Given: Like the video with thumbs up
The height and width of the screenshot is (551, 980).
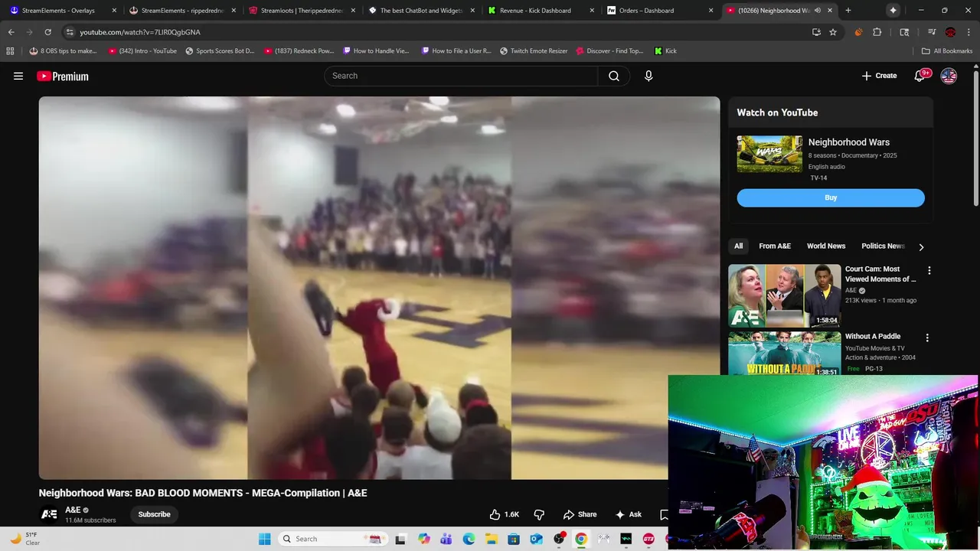Looking at the screenshot, I should coord(505,514).
